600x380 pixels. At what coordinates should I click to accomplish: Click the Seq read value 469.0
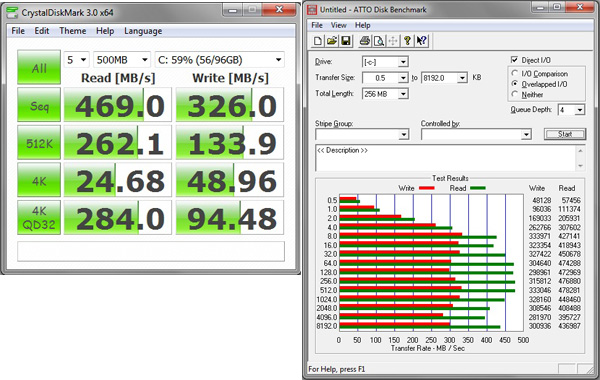[x=117, y=105]
